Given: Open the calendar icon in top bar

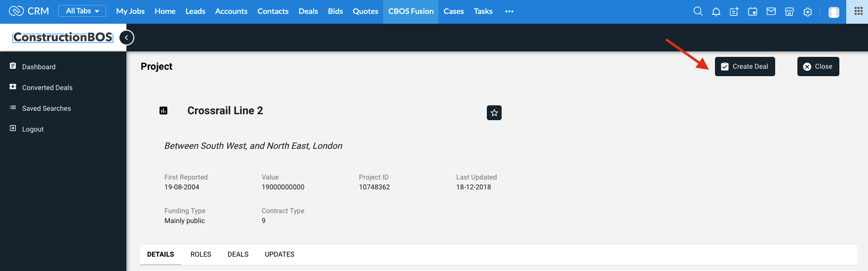Looking at the screenshot, I should 752,11.
